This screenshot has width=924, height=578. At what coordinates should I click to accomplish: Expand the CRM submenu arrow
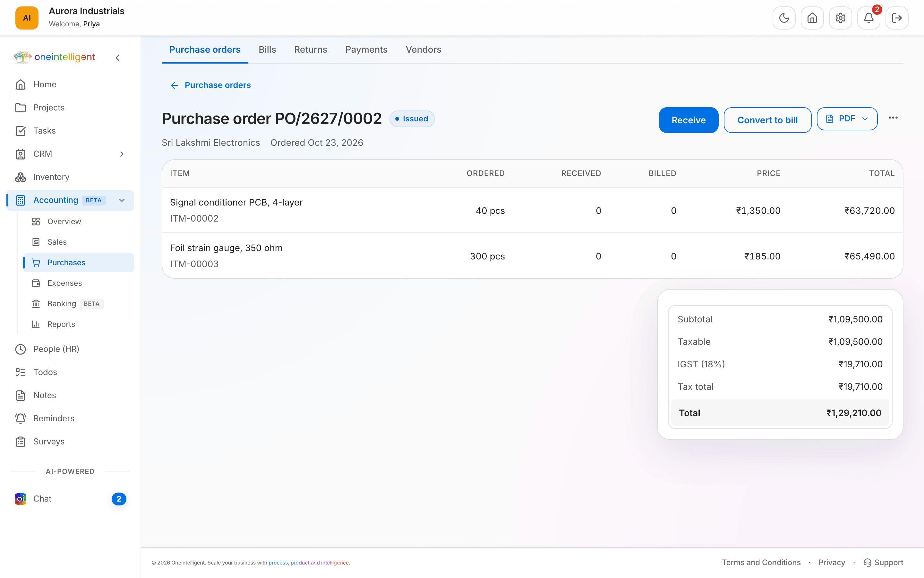122,154
